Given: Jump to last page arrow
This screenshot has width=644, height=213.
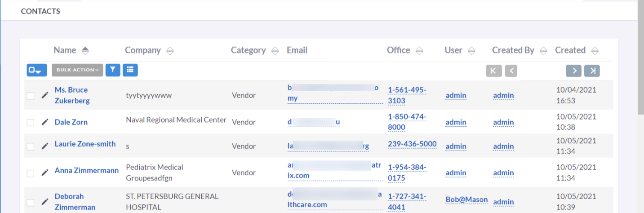Looking at the screenshot, I should tap(592, 71).
